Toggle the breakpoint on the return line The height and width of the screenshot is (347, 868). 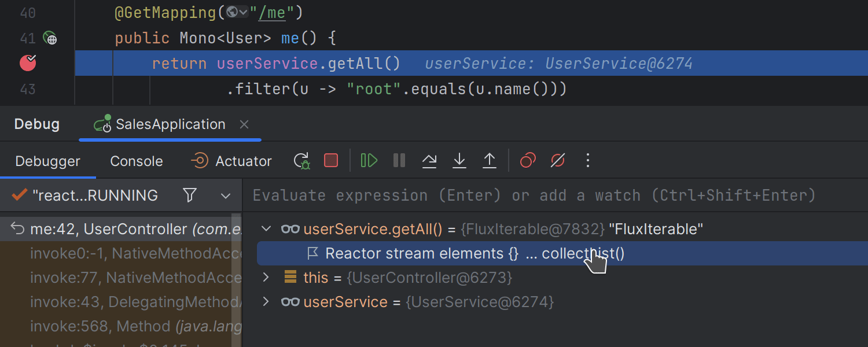(x=27, y=63)
